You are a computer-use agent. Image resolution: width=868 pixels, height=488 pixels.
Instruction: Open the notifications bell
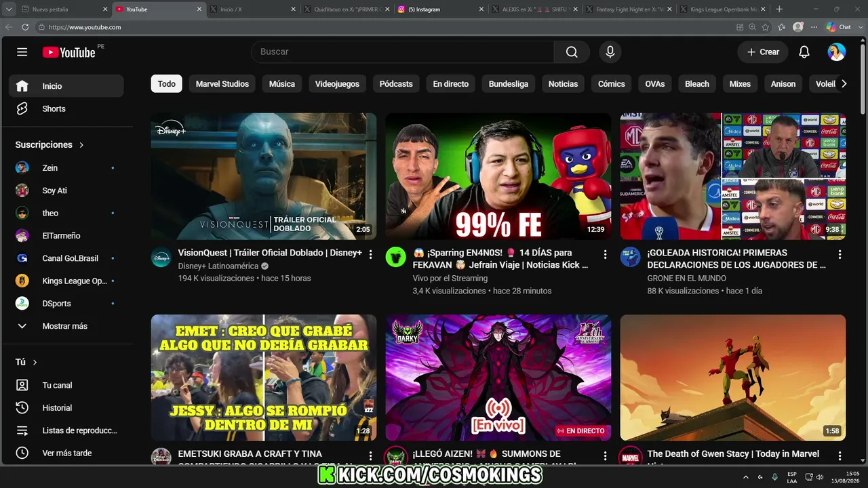click(804, 52)
